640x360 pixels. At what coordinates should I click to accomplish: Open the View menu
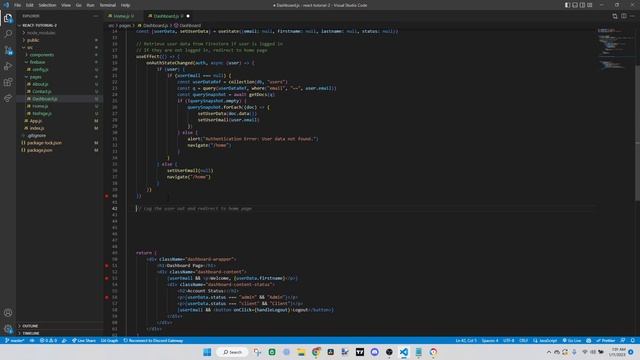tap(66, 5)
